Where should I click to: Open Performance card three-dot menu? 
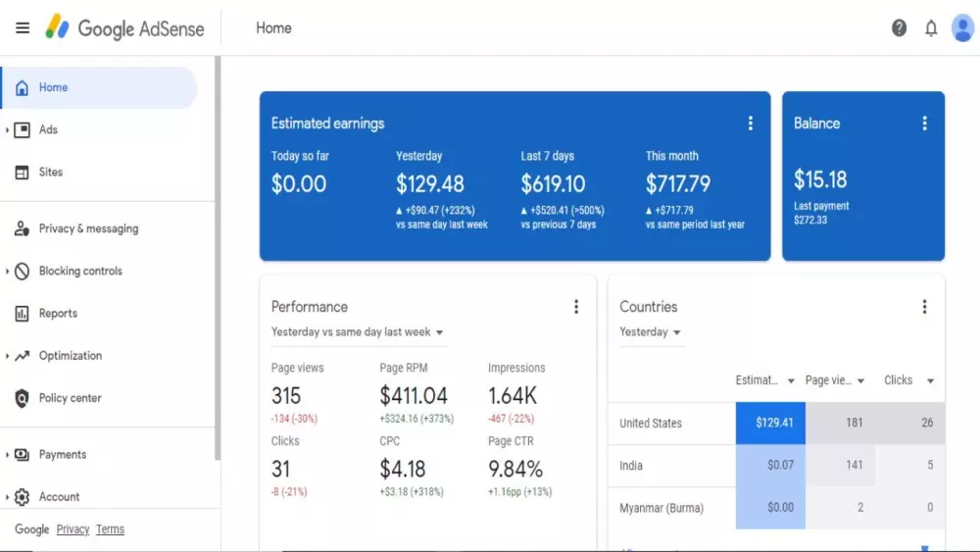[576, 306]
